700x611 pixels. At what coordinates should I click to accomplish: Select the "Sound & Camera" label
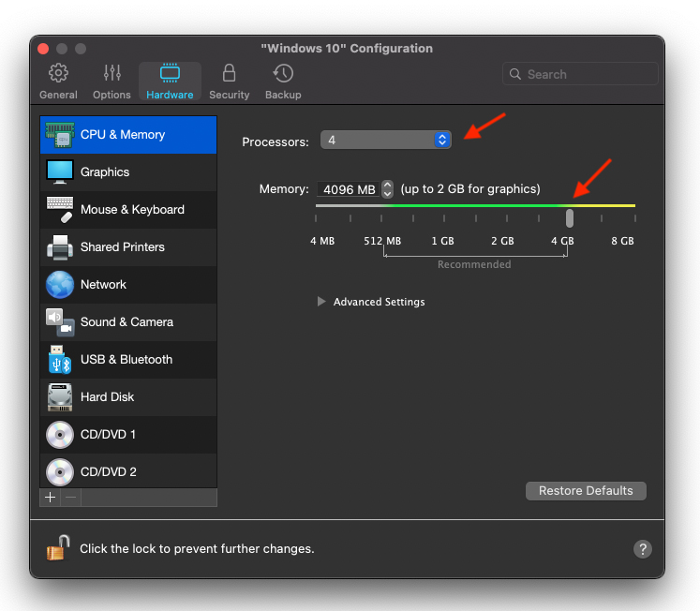[x=127, y=321]
